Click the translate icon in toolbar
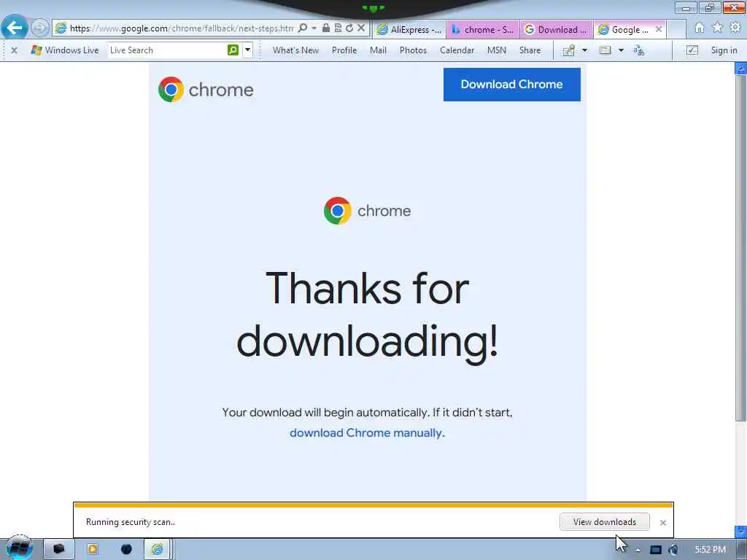This screenshot has width=747, height=560. (639, 50)
